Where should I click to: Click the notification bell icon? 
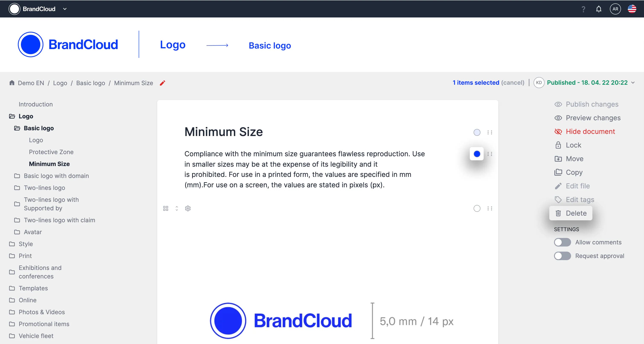tap(599, 9)
